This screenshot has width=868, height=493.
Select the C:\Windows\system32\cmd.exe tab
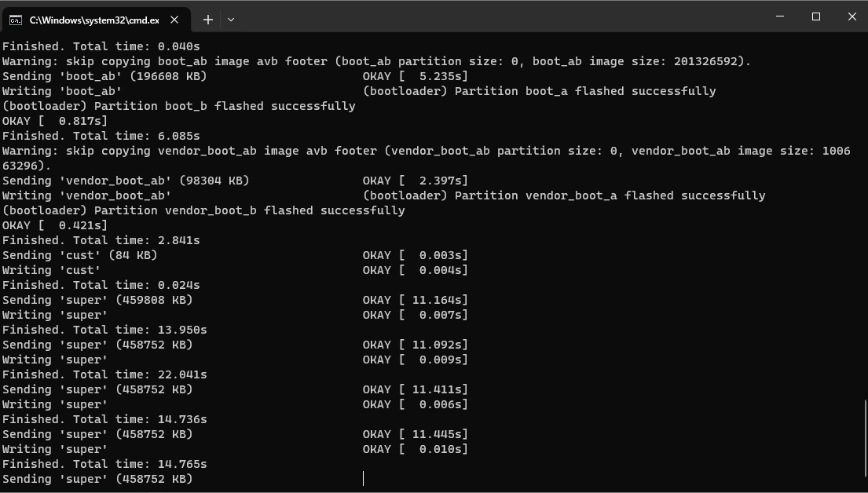pyautogui.click(x=93, y=20)
